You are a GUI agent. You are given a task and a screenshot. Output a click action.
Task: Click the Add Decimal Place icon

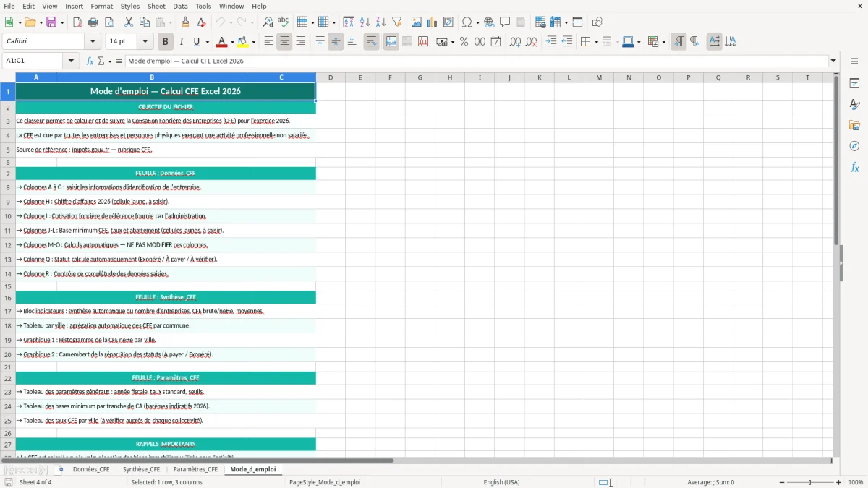pos(516,42)
